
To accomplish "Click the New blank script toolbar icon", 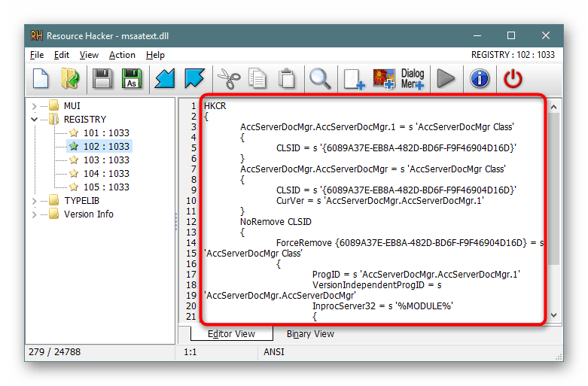I will pos(41,79).
